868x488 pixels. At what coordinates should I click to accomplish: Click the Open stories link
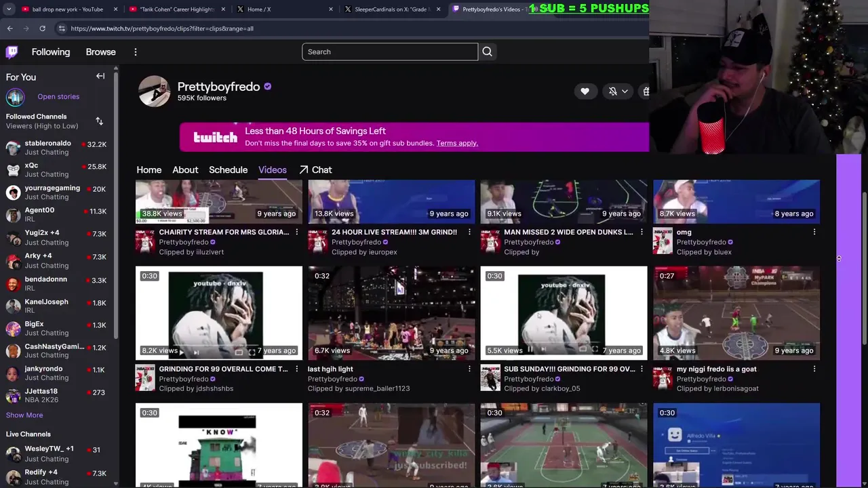58,97
